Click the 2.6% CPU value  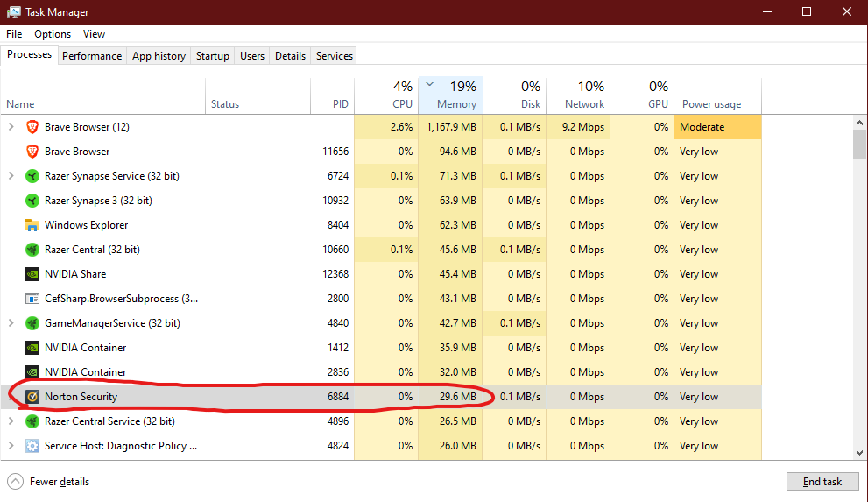pos(401,127)
